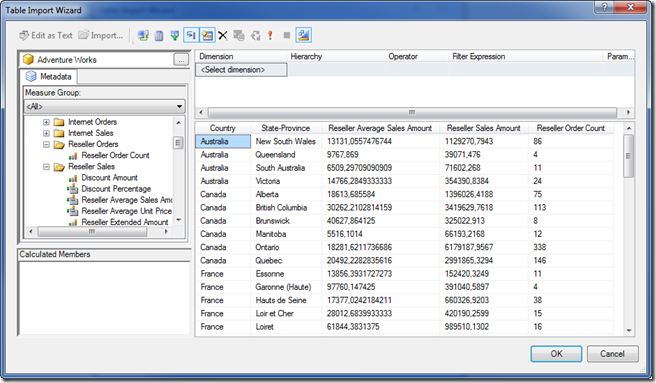Open the cube selection ellipsis button

[x=181, y=60]
